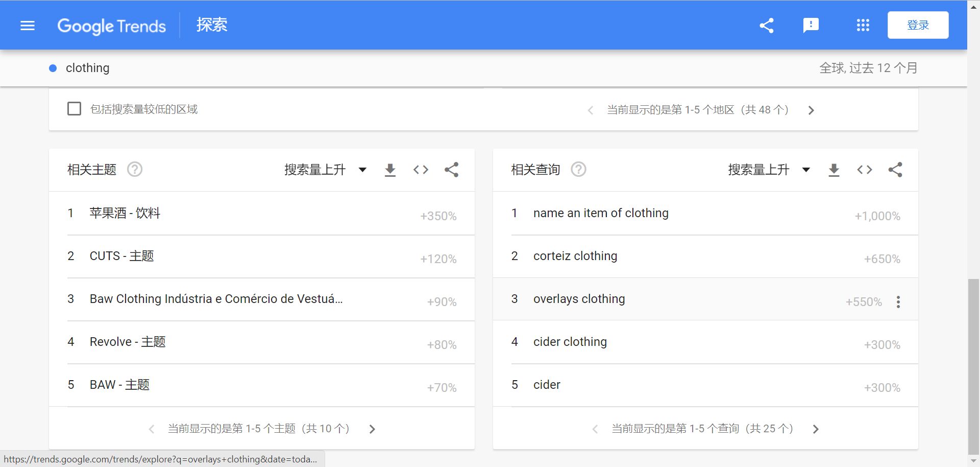Share the 相关查询 panel
The width and height of the screenshot is (980, 467).
pyautogui.click(x=895, y=170)
